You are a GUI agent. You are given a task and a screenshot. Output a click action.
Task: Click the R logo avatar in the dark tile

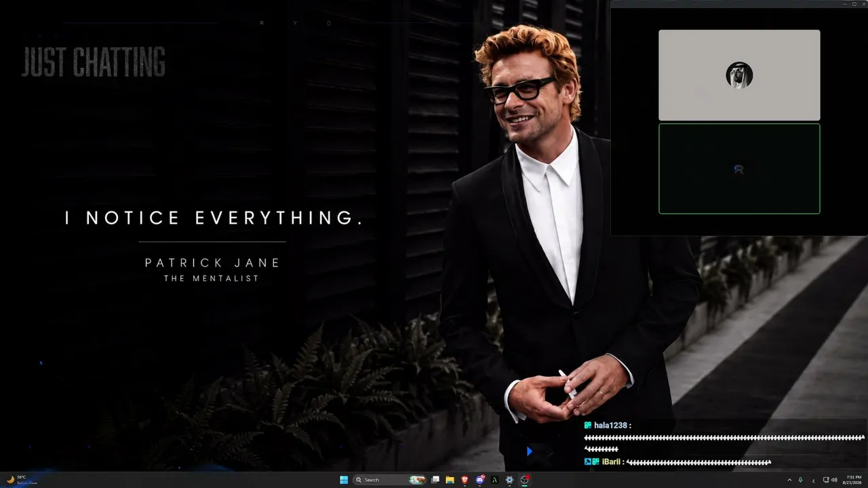tap(739, 169)
